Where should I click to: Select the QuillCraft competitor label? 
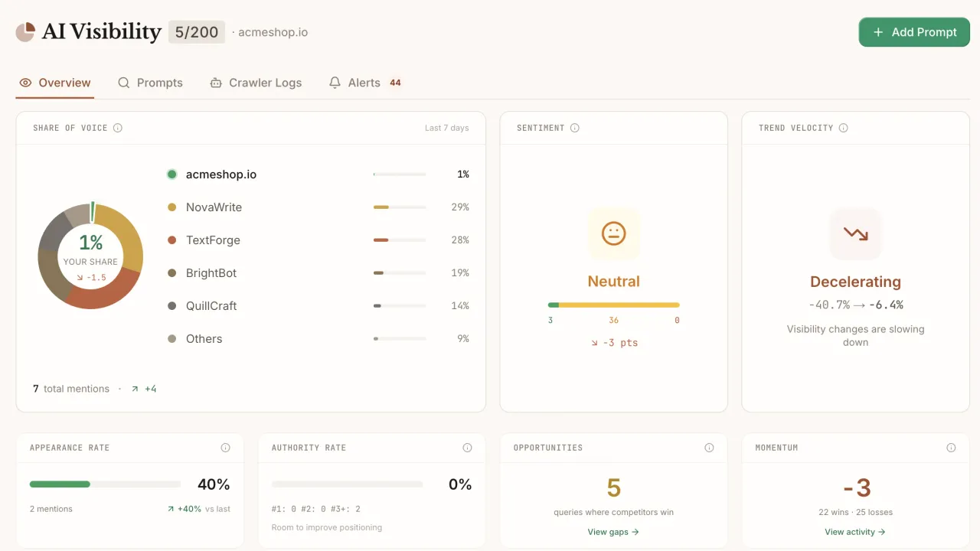pos(211,306)
